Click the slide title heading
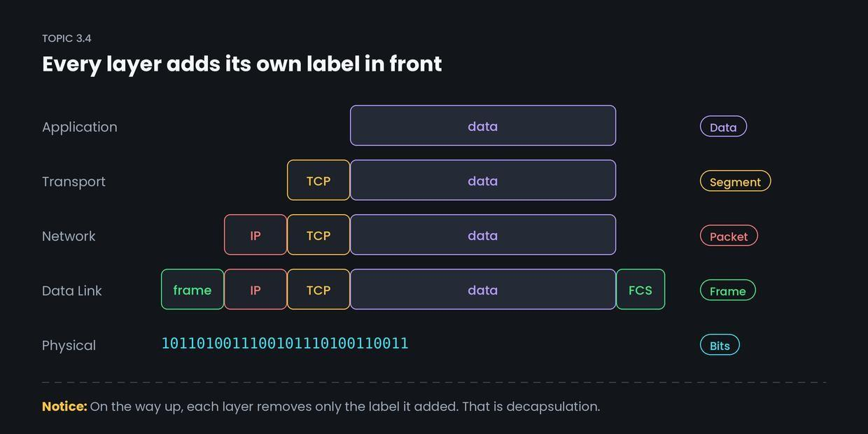 [242, 64]
